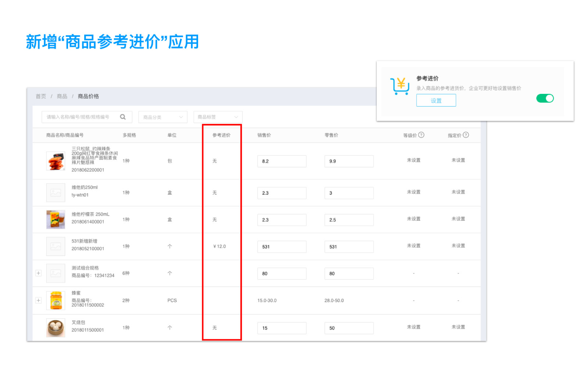Screen dimensions: 588x368
Task: Open the 商品分类 dropdown
Action: point(163,117)
